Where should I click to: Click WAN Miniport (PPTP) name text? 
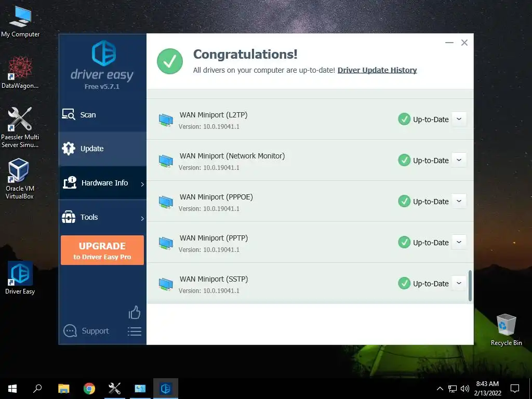[214, 238]
